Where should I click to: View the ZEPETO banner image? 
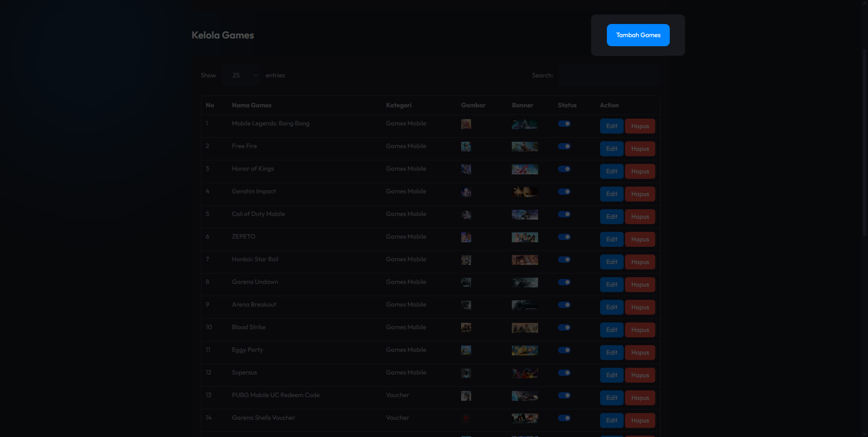pyautogui.click(x=525, y=237)
